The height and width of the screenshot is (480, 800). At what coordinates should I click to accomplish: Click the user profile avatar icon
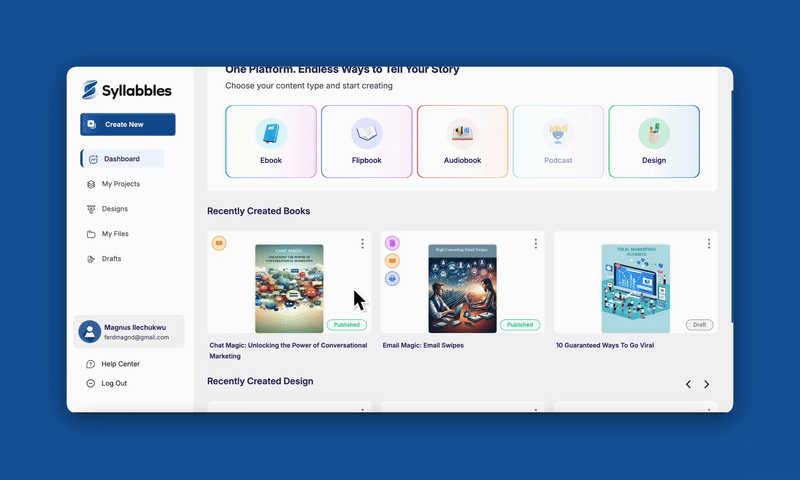coord(89,332)
